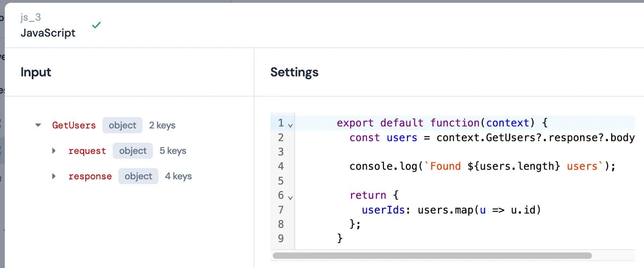644x268 pixels.
Task: Fold the return block at line 6
Action: 290,197
